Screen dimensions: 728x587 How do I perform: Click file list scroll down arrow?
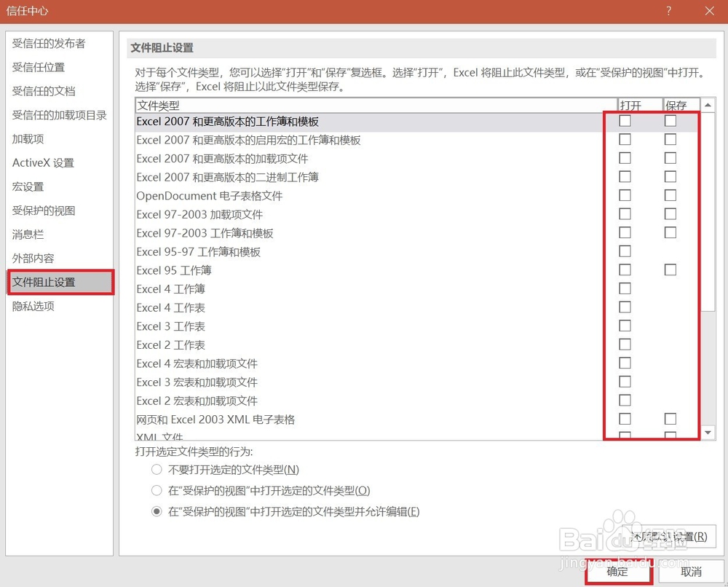pyautogui.click(x=708, y=433)
